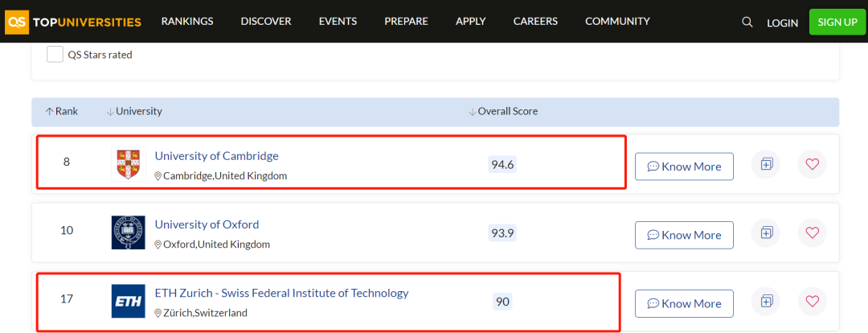868x333 pixels.
Task: Open the University of Oxford link
Action: 207,224
